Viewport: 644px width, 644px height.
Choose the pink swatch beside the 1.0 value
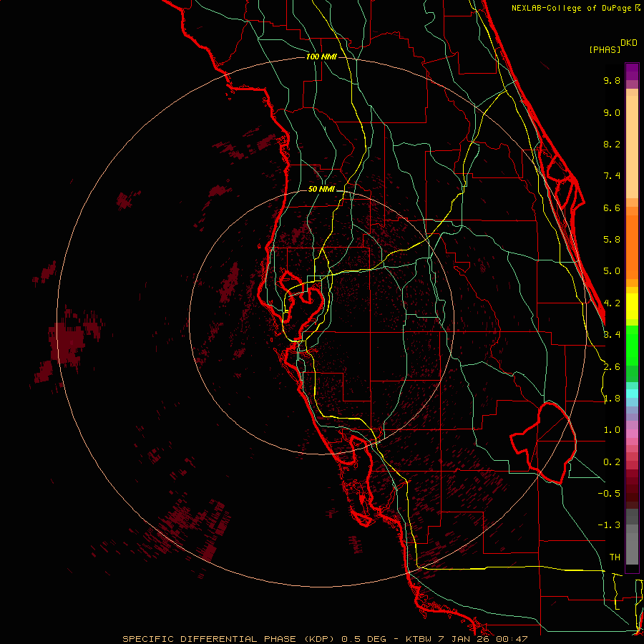click(x=632, y=430)
